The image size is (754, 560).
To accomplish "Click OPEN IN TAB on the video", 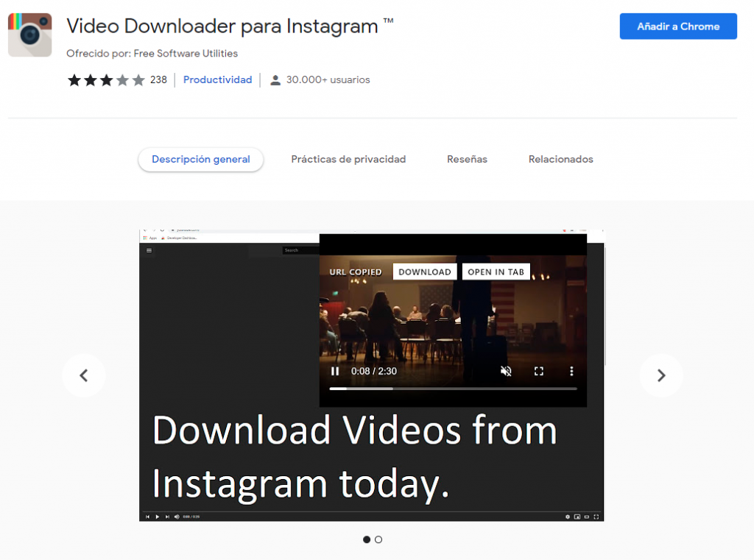I will tap(496, 272).
